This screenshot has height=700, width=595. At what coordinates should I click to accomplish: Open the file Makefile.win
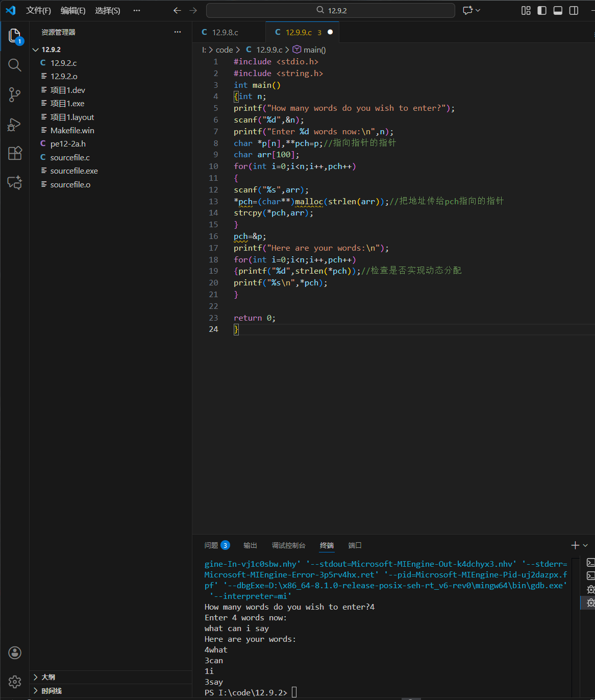tap(110, 130)
